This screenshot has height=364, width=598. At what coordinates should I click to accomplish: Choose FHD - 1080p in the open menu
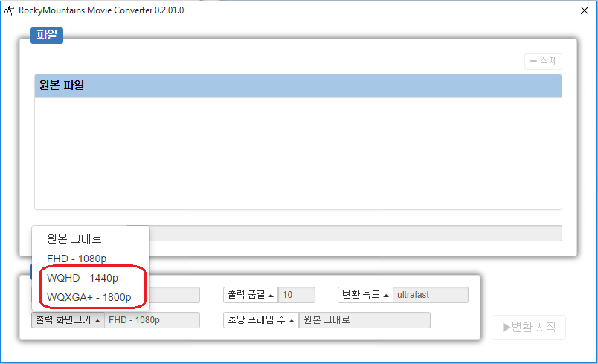click(76, 259)
